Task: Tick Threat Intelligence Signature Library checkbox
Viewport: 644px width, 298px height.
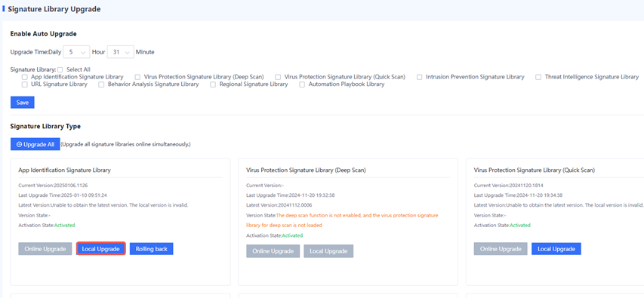Action: 538,77
